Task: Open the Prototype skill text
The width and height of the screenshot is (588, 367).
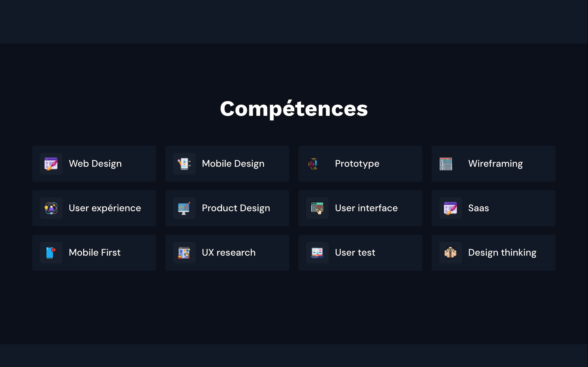Action: 357,164
